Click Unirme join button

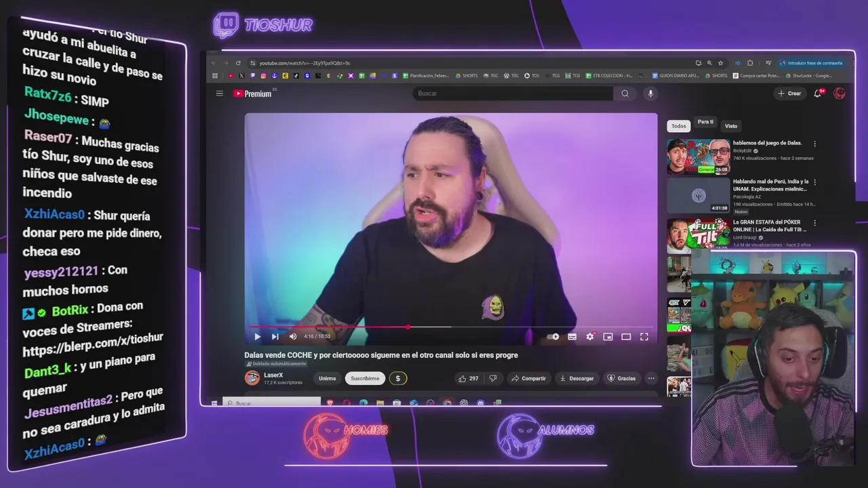pyautogui.click(x=328, y=378)
